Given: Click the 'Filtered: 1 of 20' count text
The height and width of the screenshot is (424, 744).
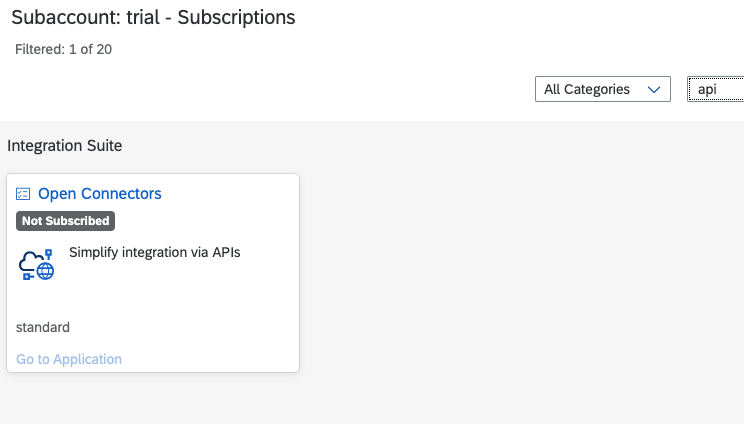Looking at the screenshot, I should pos(63,49).
